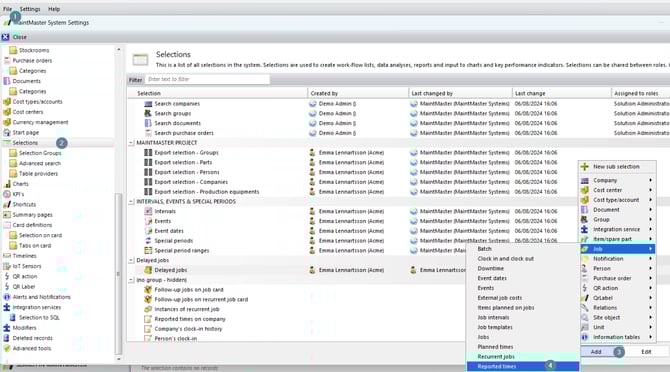Click the Cost types/accounts icon
Image resolution: width=670 pixels, height=372 pixels.
click(7, 102)
